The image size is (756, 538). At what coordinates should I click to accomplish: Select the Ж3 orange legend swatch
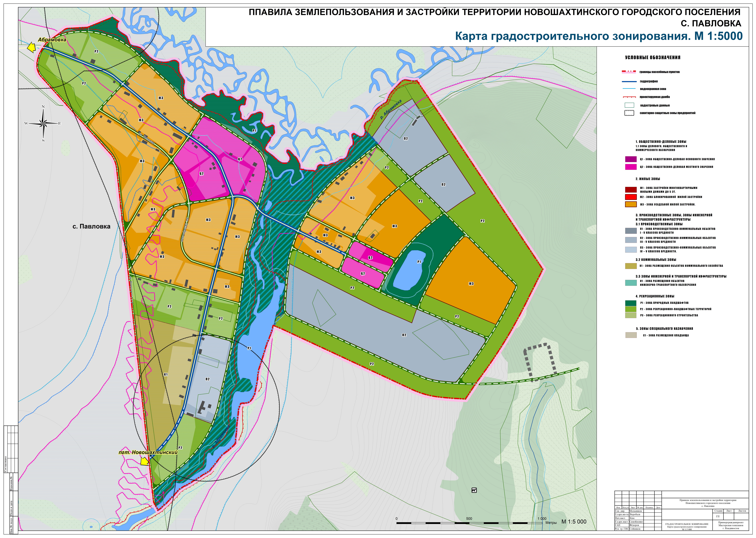(x=631, y=204)
